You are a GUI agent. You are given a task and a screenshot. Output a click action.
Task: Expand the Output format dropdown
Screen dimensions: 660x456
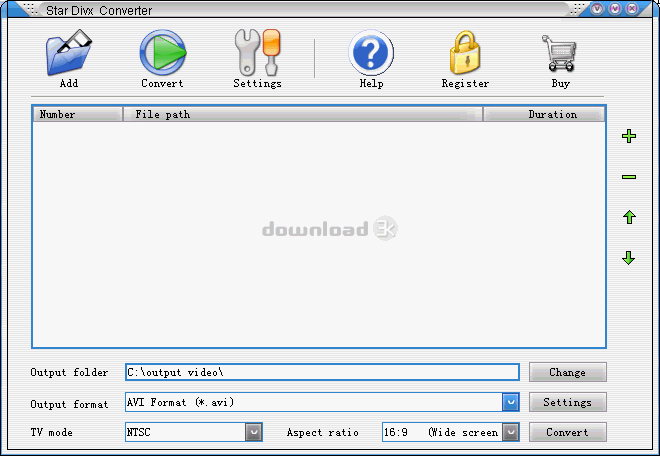click(510, 402)
